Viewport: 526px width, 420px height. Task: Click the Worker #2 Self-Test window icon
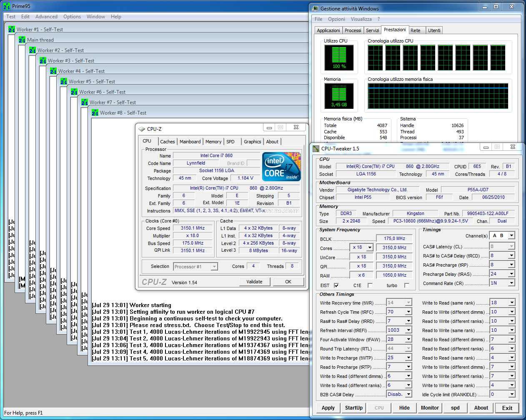[33, 50]
